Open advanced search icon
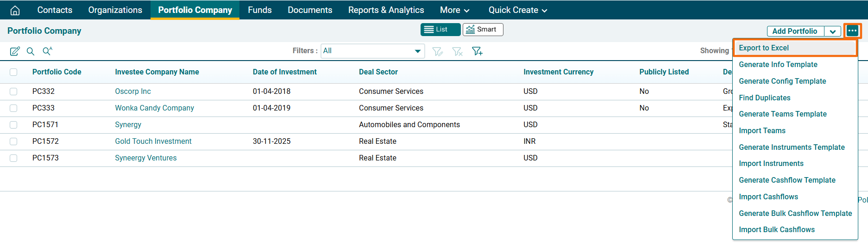Screen dimensions: 868x246 pyautogui.click(x=47, y=51)
